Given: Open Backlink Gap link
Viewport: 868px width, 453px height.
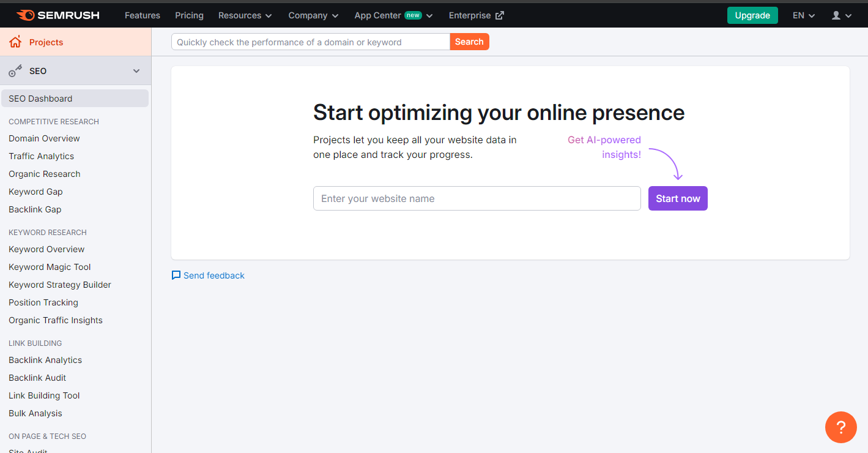Looking at the screenshot, I should pyautogui.click(x=35, y=209).
